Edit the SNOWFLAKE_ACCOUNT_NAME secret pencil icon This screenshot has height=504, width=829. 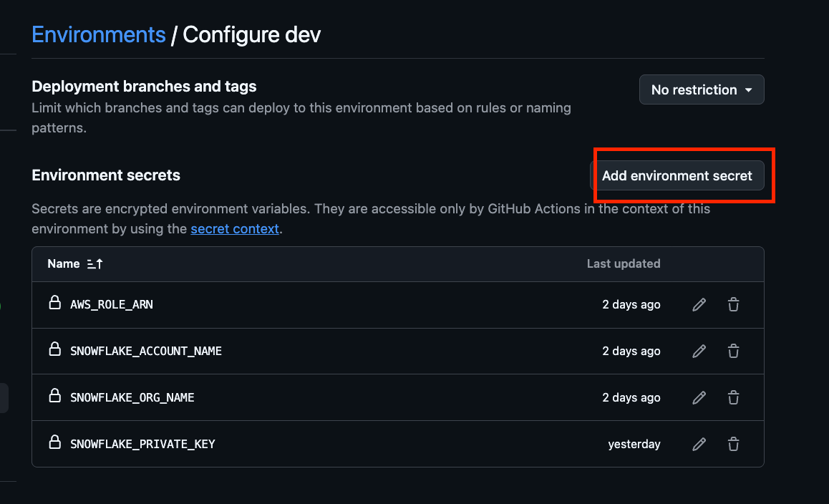[699, 352]
